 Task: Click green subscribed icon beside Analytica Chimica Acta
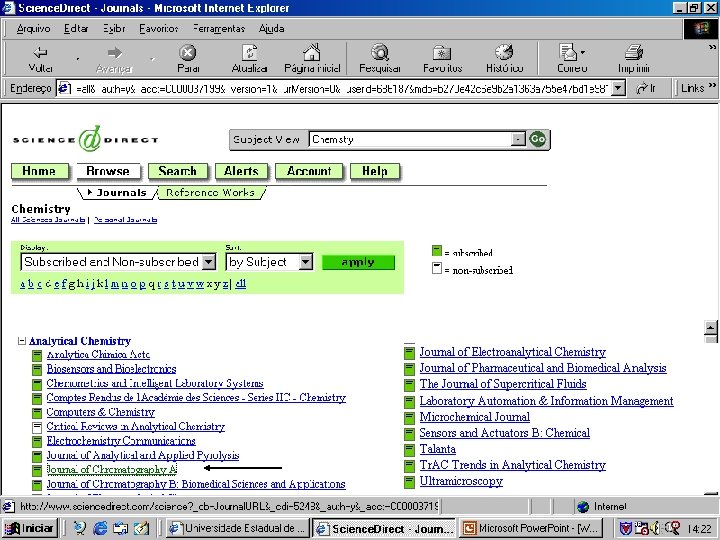tap(37, 356)
